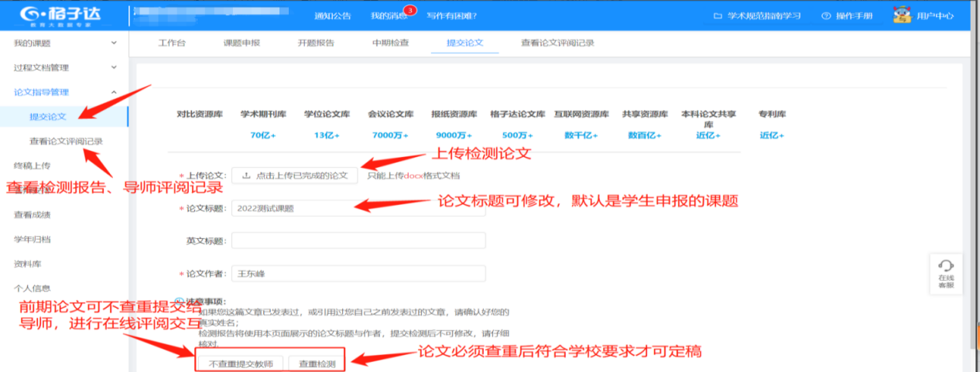Expand the 我的课题 sidebar menu
This screenshot has height=372, width=980.
coord(115,43)
